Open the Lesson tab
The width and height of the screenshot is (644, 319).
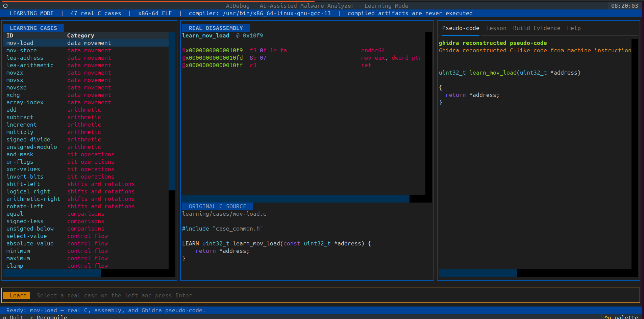[x=496, y=28]
